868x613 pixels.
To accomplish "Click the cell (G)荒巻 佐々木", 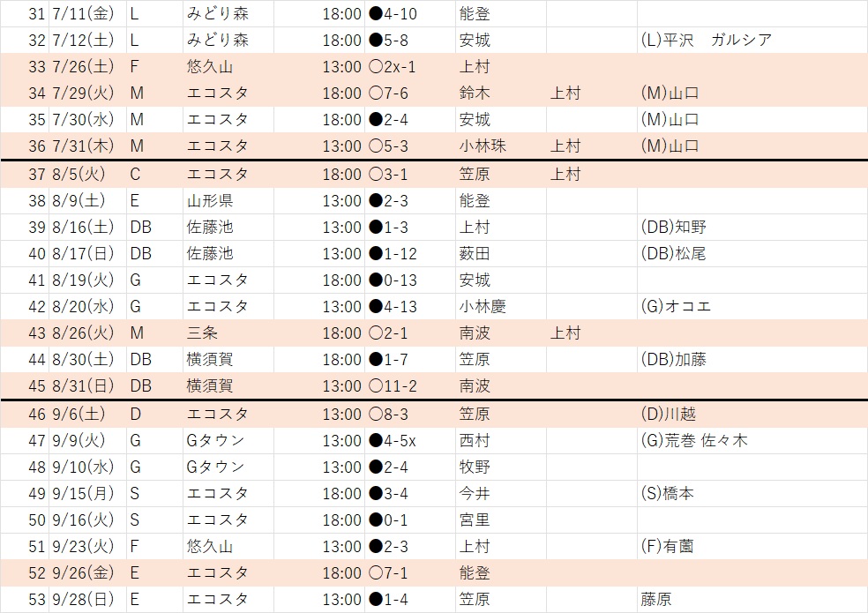I will click(694, 440).
